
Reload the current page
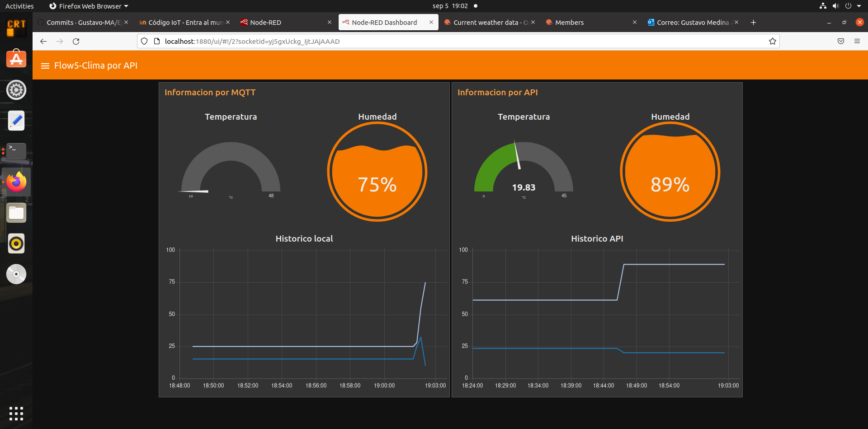coord(76,42)
